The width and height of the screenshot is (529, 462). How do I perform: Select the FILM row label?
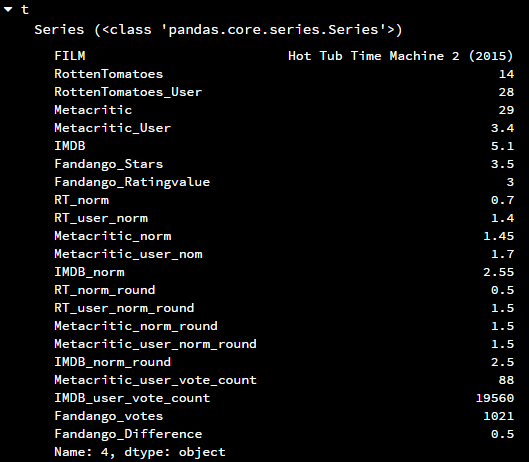pos(70,56)
